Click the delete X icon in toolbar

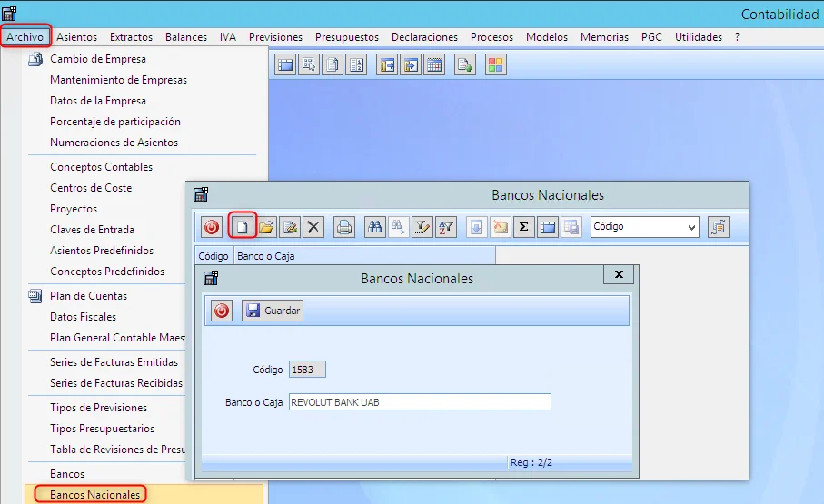[313, 227]
